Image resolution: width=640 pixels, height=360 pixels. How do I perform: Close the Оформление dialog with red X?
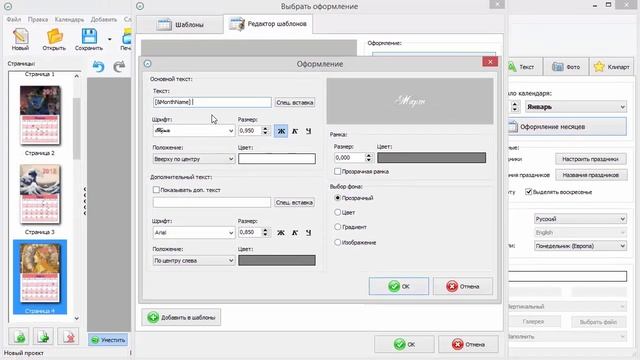490,62
